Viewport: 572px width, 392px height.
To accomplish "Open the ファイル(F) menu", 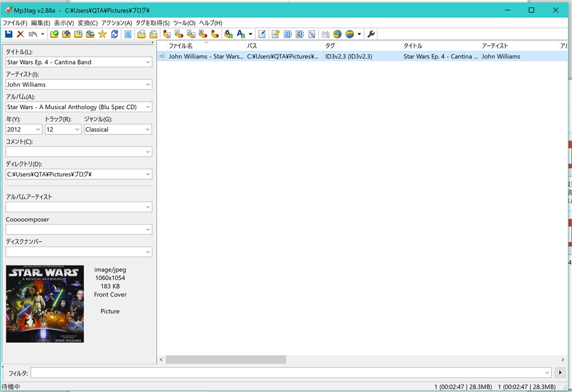I will (15, 23).
